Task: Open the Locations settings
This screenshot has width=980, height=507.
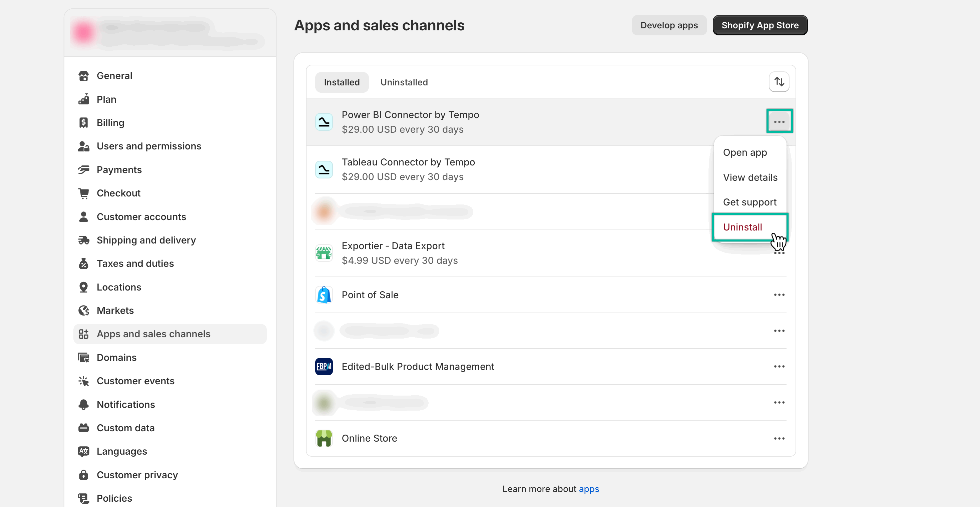Action: pos(119,287)
